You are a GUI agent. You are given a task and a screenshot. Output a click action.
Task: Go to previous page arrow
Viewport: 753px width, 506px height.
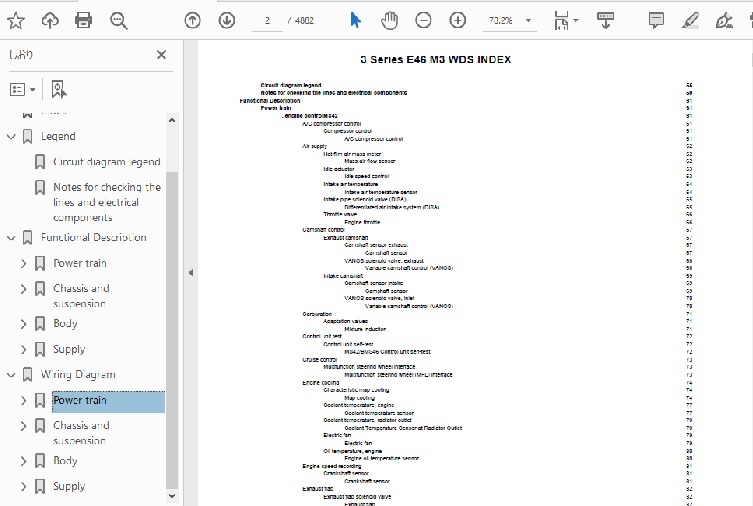[193, 20]
